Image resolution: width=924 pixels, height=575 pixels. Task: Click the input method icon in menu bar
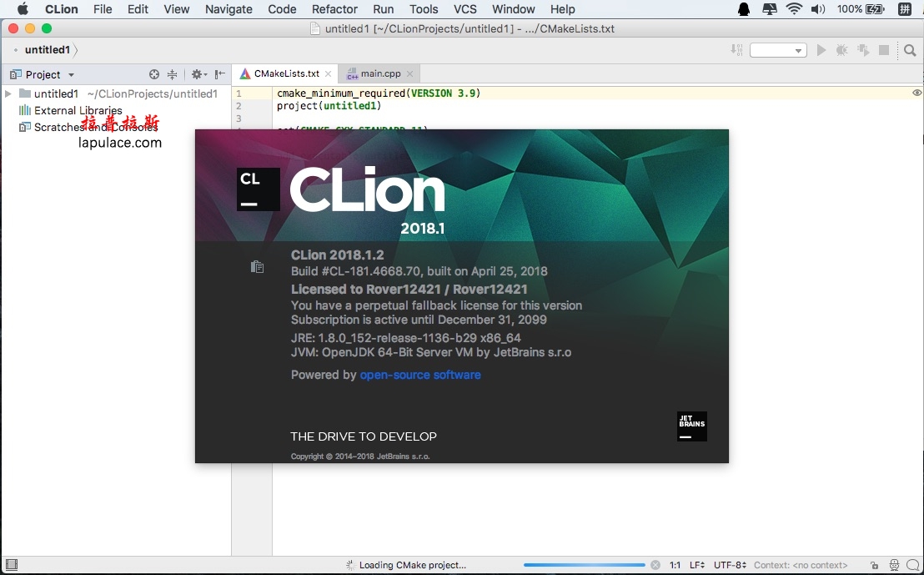(905, 9)
